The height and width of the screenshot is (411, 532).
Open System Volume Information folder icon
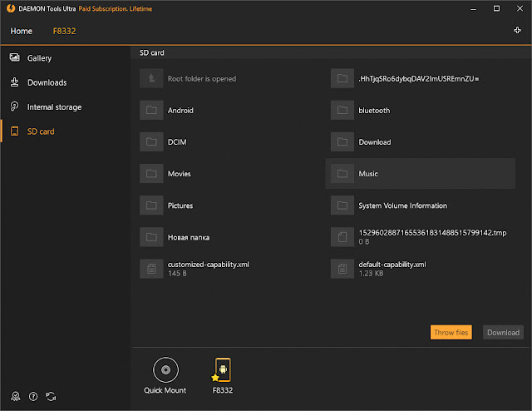coord(342,205)
